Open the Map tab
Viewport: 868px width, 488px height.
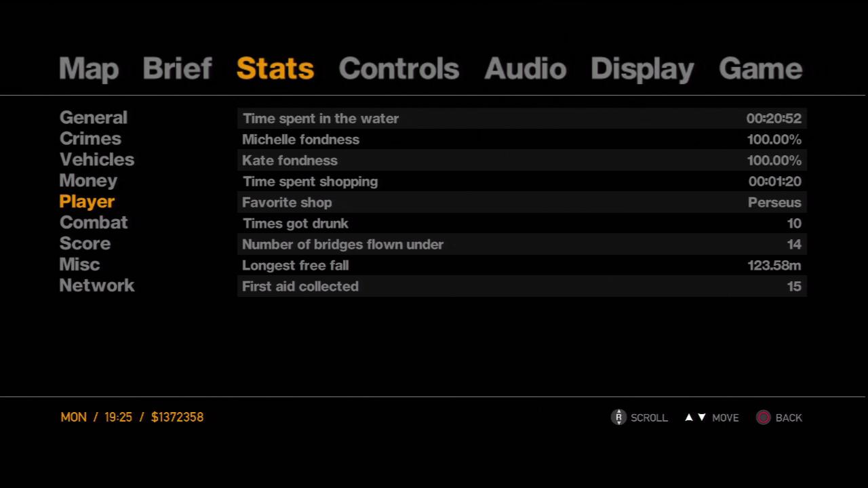coord(89,68)
